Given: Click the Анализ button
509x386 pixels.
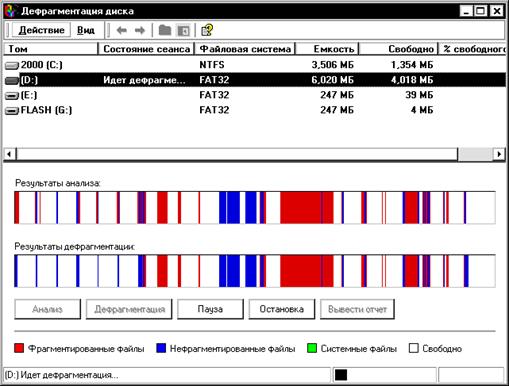Looking at the screenshot, I should (x=47, y=309).
